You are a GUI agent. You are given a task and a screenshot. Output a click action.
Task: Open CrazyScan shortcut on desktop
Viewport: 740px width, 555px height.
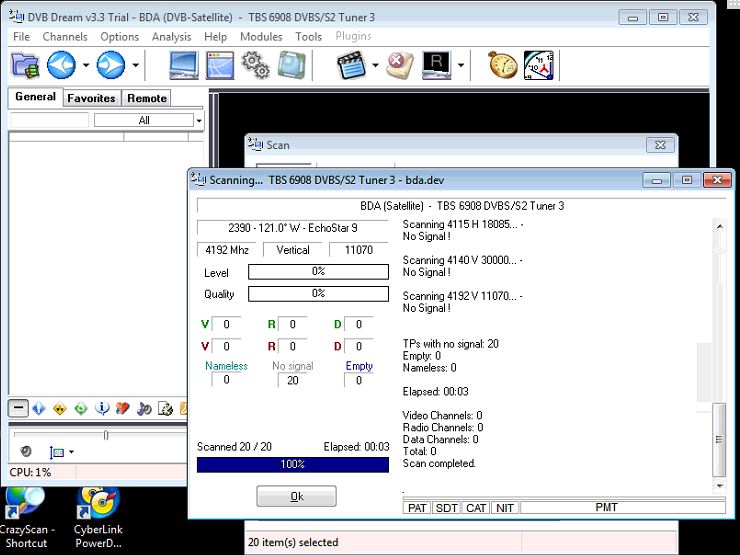click(26, 519)
